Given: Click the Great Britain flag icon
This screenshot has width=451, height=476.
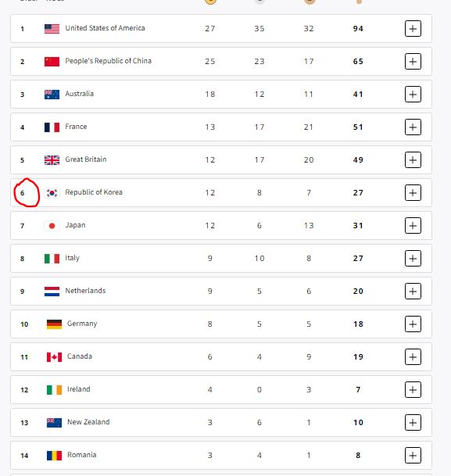Looking at the screenshot, I should pyautogui.click(x=52, y=160).
